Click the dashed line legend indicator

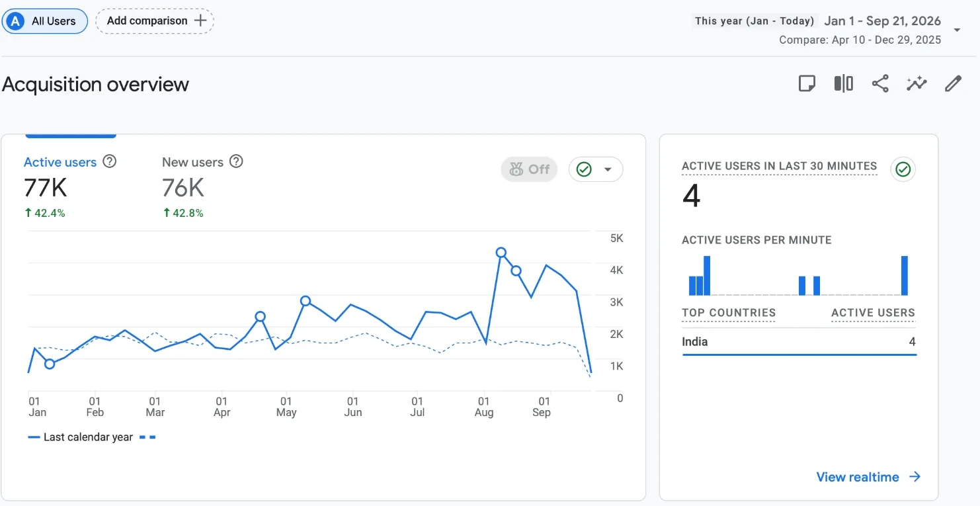point(148,437)
